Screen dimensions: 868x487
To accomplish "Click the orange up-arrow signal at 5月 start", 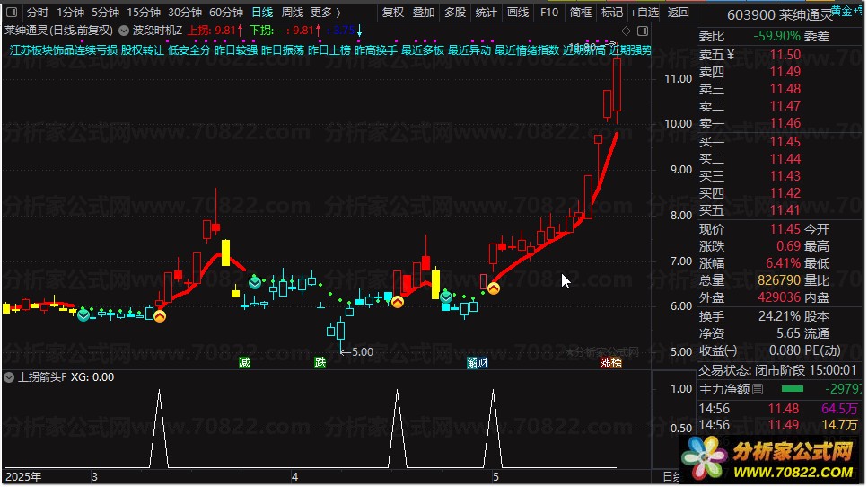I will 493,288.
